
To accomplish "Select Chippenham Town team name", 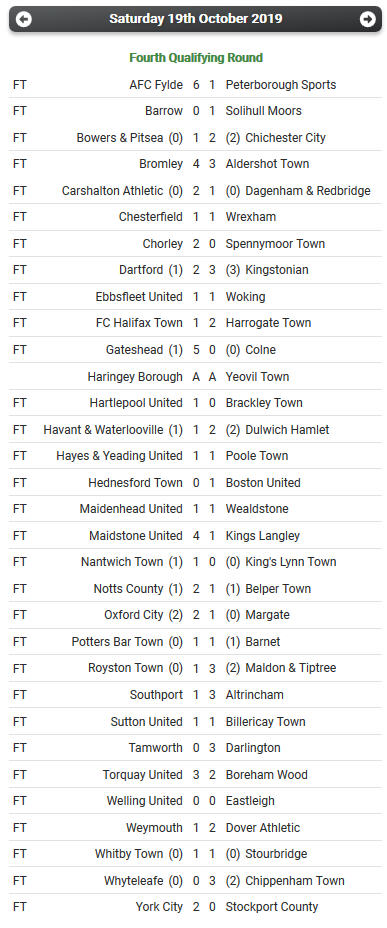I will pyautogui.click(x=295, y=881).
